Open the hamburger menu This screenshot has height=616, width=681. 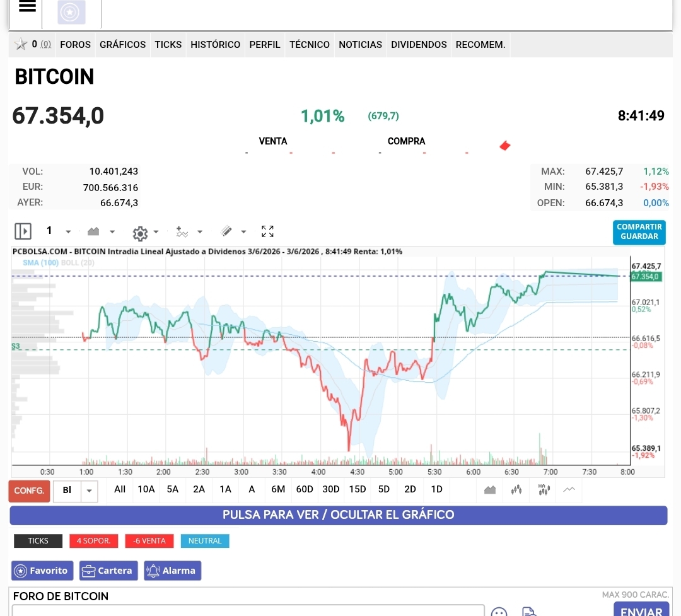pyautogui.click(x=27, y=6)
